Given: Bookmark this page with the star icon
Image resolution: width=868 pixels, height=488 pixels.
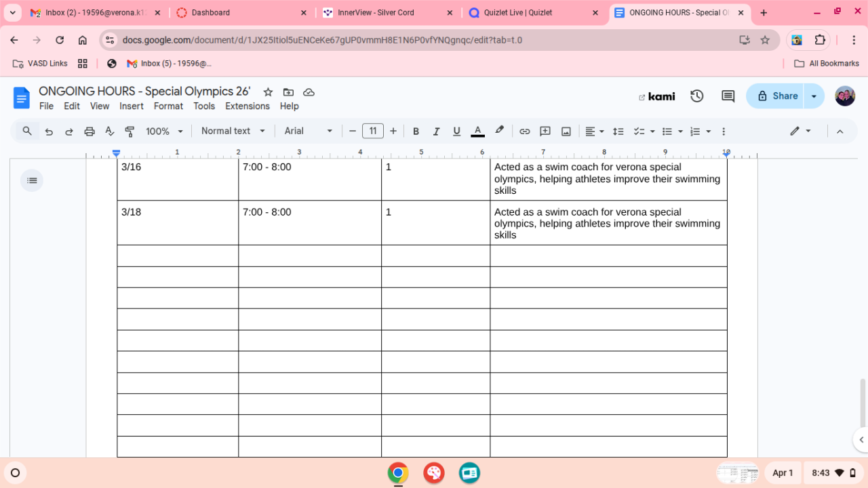Looking at the screenshot, I should [x=765, y=40].
